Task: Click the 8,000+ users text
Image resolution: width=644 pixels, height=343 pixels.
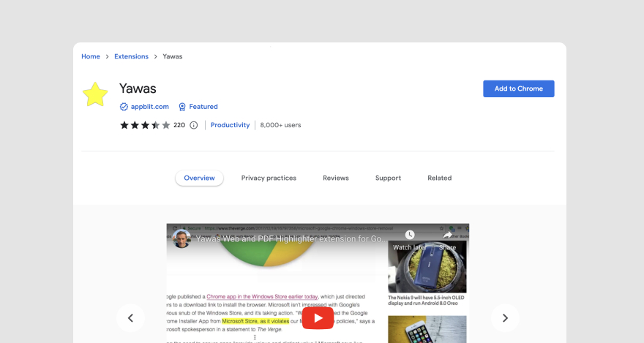Action: tap(280, 125)
